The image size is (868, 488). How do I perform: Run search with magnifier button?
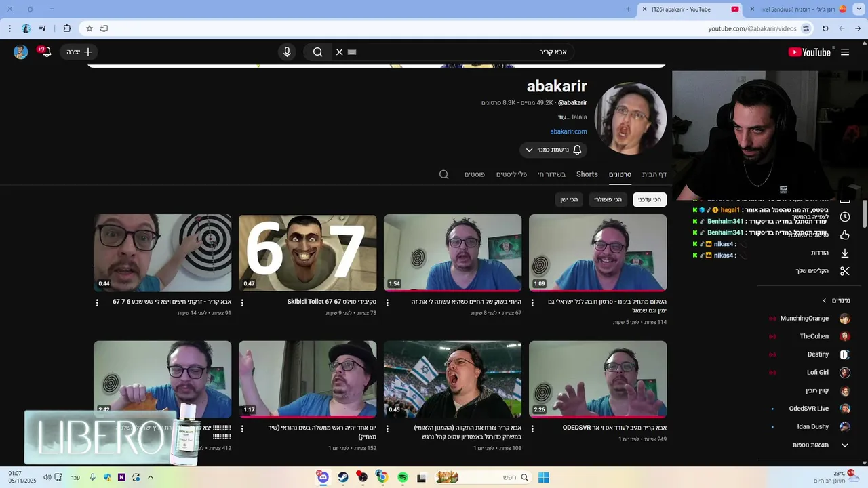coord(317,52)
